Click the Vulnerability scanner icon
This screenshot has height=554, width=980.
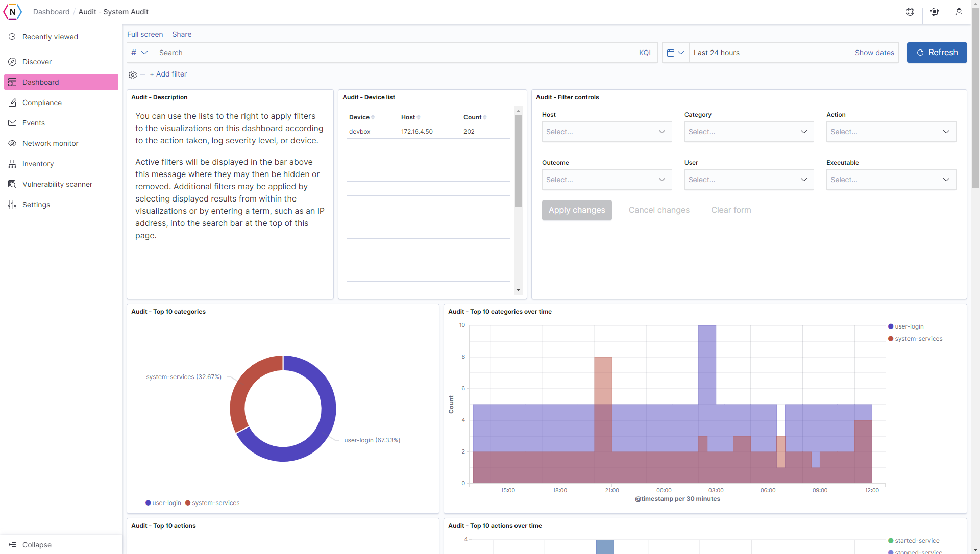click(12, 184)
